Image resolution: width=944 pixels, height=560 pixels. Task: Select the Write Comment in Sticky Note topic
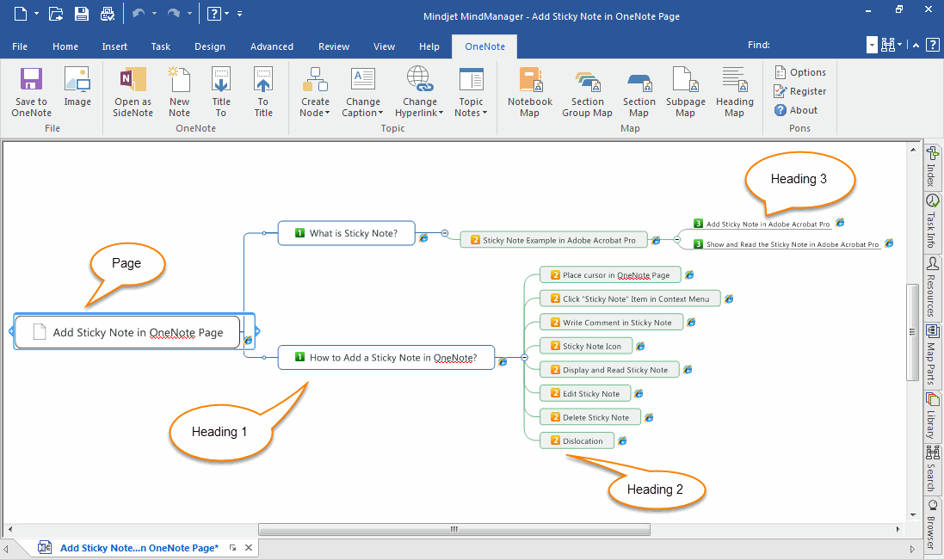point(612,323)
